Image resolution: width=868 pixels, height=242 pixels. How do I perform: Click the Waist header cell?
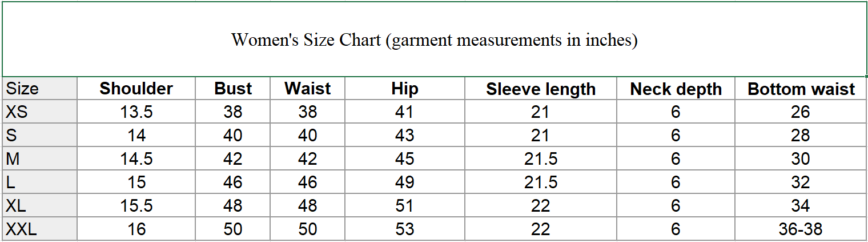point(307,89)
